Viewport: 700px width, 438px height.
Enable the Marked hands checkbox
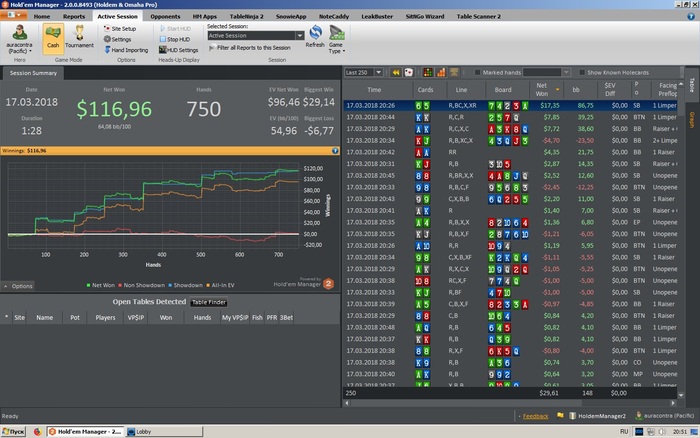(x=477, y=72)
